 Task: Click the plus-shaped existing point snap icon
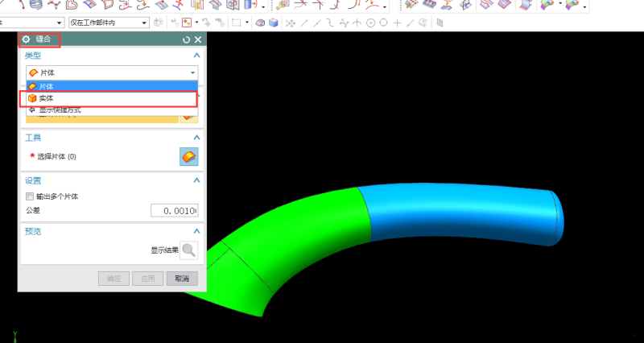click(397, 23)
